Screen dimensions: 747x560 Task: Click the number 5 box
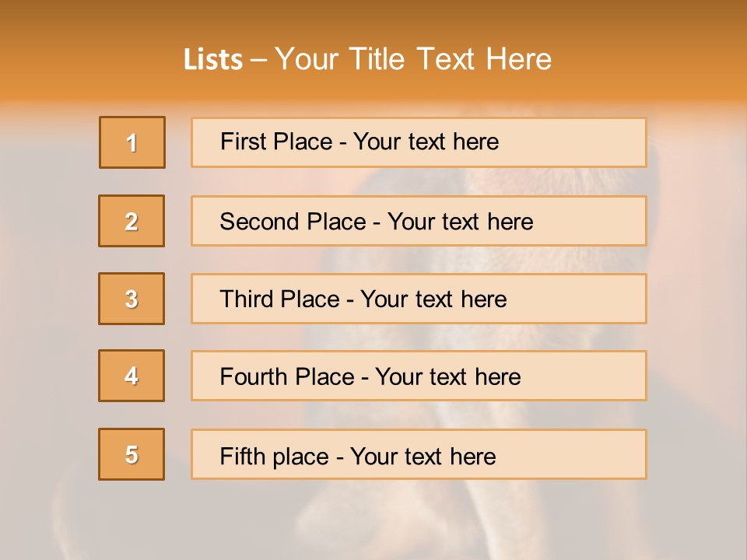click(x=132, y=454)
